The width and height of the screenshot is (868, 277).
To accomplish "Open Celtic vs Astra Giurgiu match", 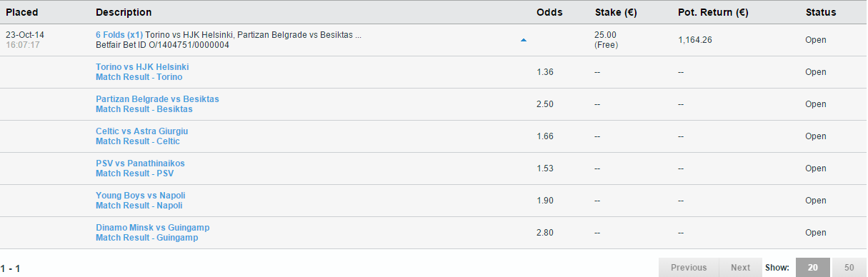I will [142, 131].
